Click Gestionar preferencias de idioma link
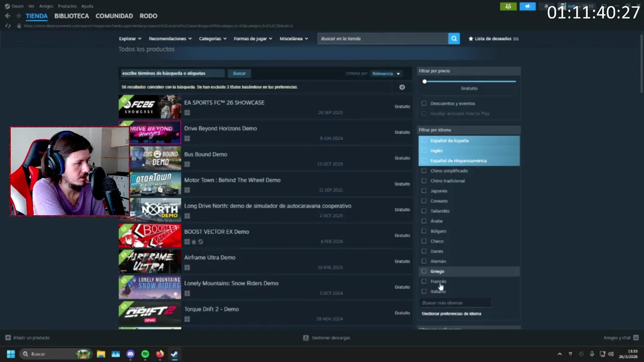Viewport: 644px width, 362px height. pyautogui.click(x=451, y=314)
